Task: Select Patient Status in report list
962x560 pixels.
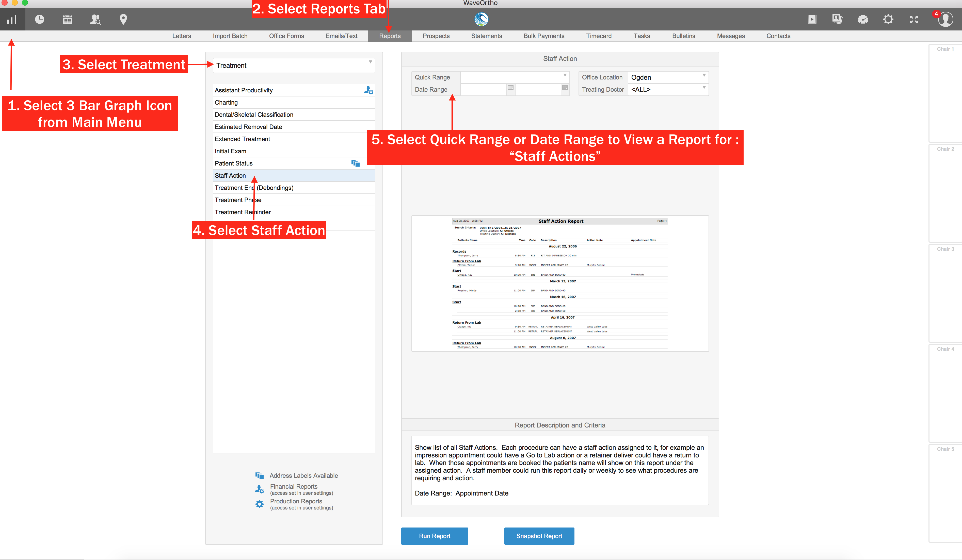Action: pyautogui.click(x=234, y=163)
